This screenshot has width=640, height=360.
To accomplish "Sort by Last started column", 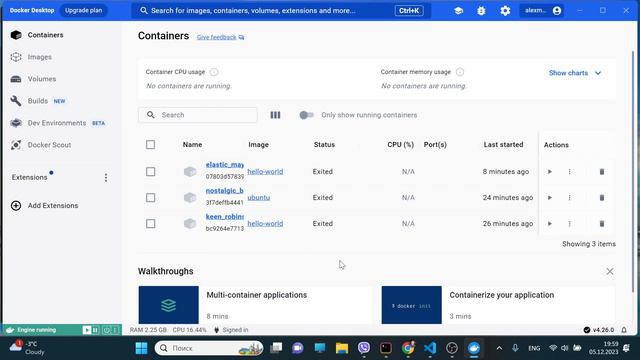I will [503, 145].
